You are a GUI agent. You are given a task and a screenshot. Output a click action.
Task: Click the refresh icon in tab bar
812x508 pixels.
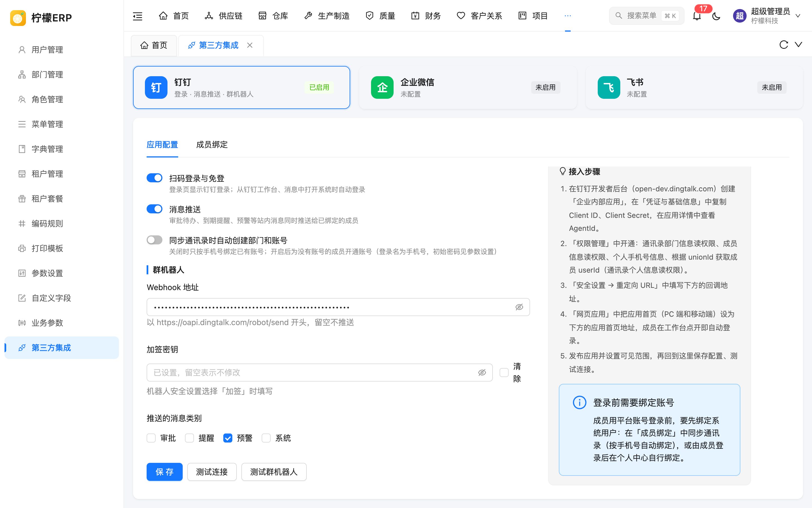pos(784,45)
